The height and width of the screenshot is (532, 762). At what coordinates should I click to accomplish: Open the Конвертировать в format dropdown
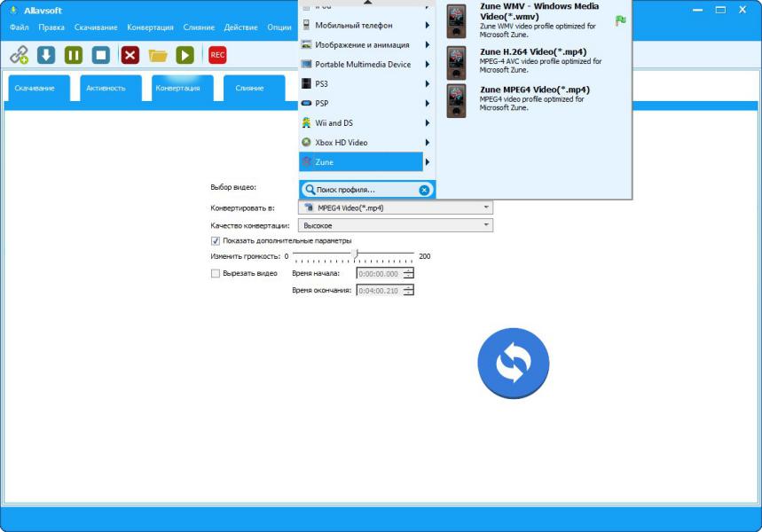tap(395, 207)
